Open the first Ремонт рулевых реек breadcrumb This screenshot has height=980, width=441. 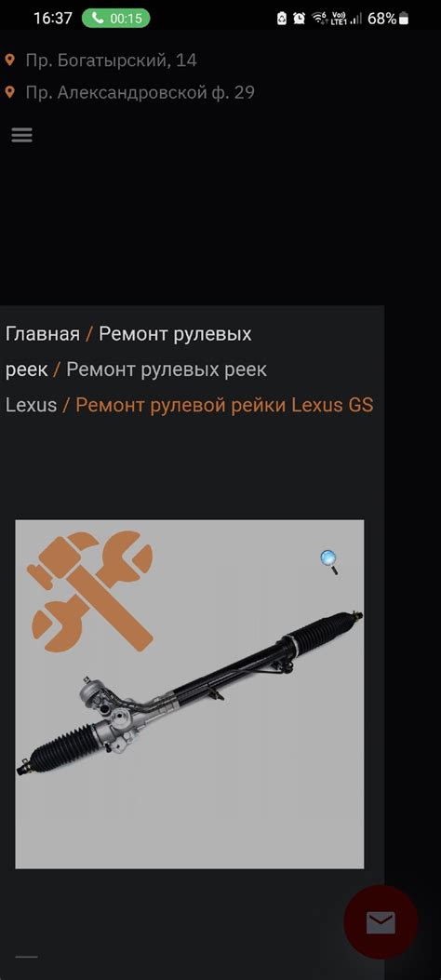pos(128,352)
